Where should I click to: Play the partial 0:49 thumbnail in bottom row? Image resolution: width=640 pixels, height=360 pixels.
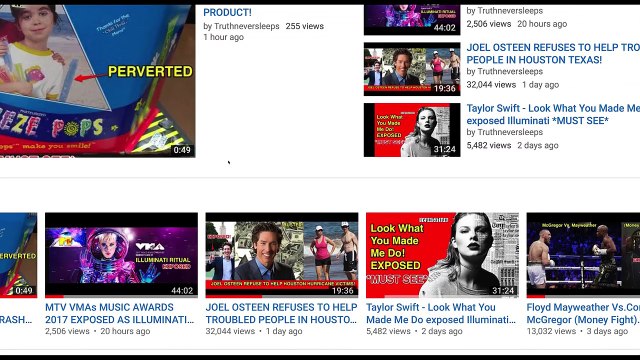tap(18, 255)
